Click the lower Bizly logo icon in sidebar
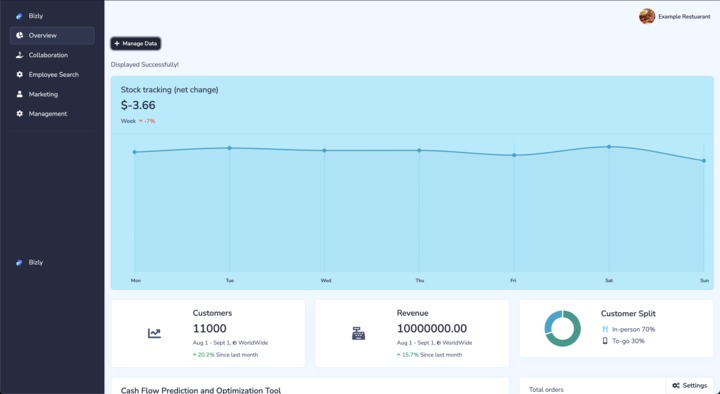This screenshot has width=720, height=394. click(19, 263)
